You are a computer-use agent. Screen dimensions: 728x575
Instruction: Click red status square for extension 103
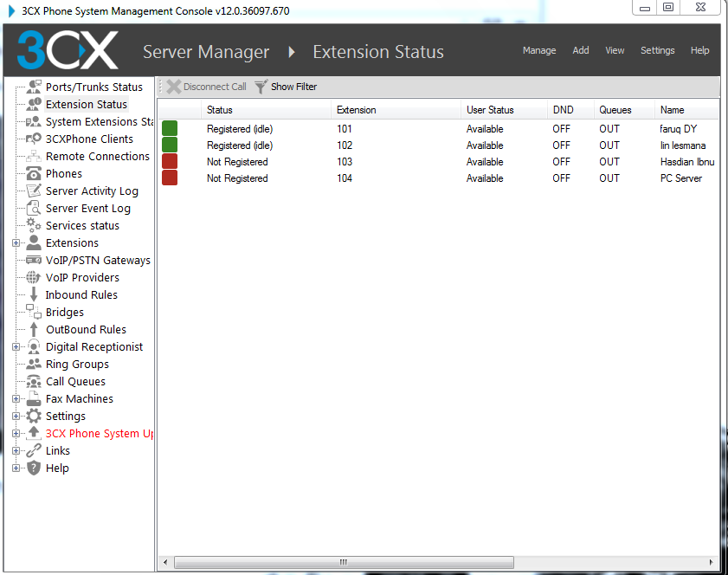click(170, 161)
